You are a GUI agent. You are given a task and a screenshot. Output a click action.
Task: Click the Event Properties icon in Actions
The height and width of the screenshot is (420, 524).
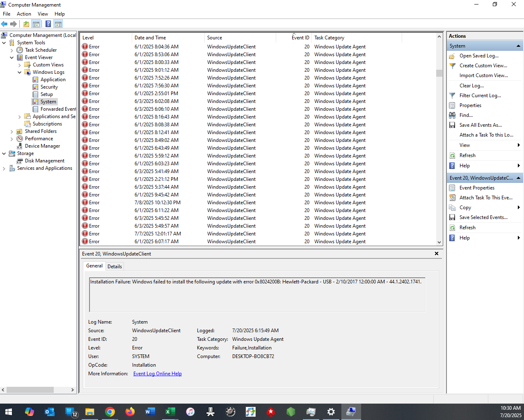click(452, 188)
